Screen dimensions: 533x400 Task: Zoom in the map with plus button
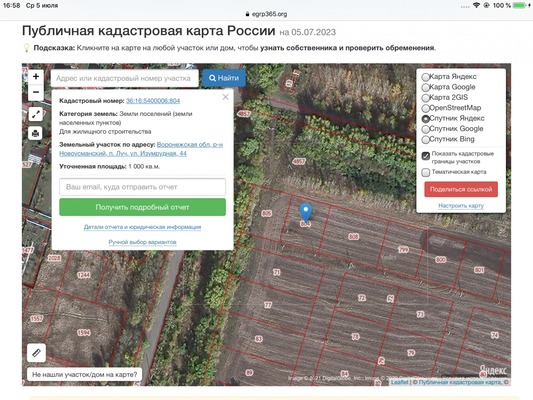(36, 77)
